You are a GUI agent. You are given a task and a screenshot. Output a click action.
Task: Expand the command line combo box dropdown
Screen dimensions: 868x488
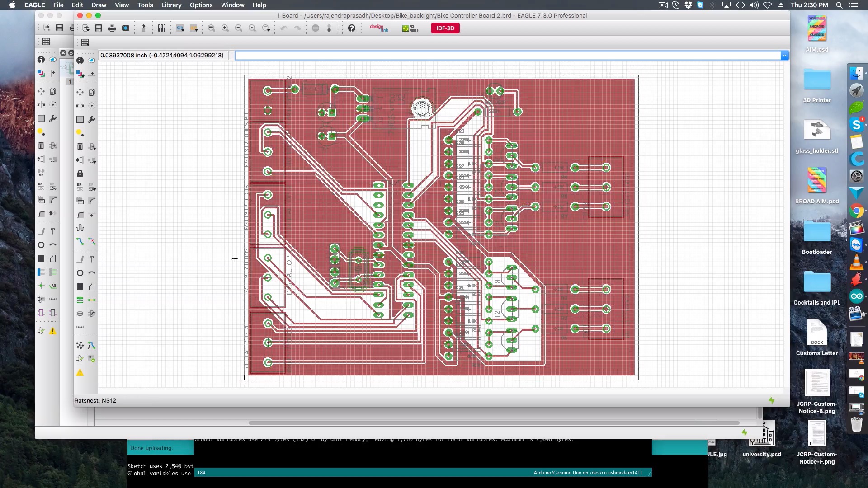click(785, 55)
